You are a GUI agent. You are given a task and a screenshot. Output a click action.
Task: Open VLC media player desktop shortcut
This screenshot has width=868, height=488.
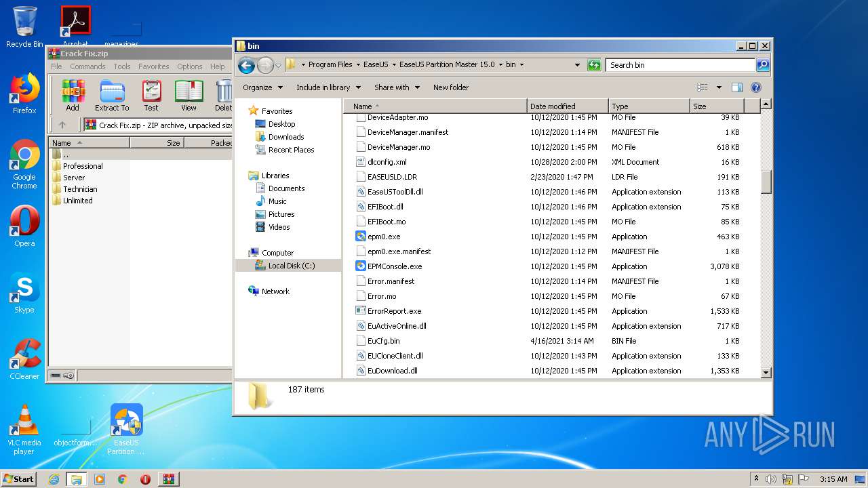(24, 430)
